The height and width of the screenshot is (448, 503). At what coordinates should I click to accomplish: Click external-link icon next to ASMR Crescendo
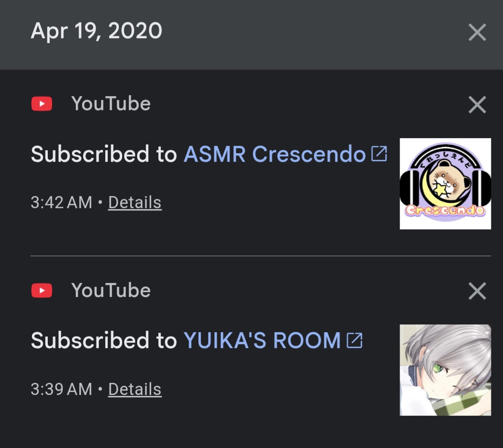[379, 154]
